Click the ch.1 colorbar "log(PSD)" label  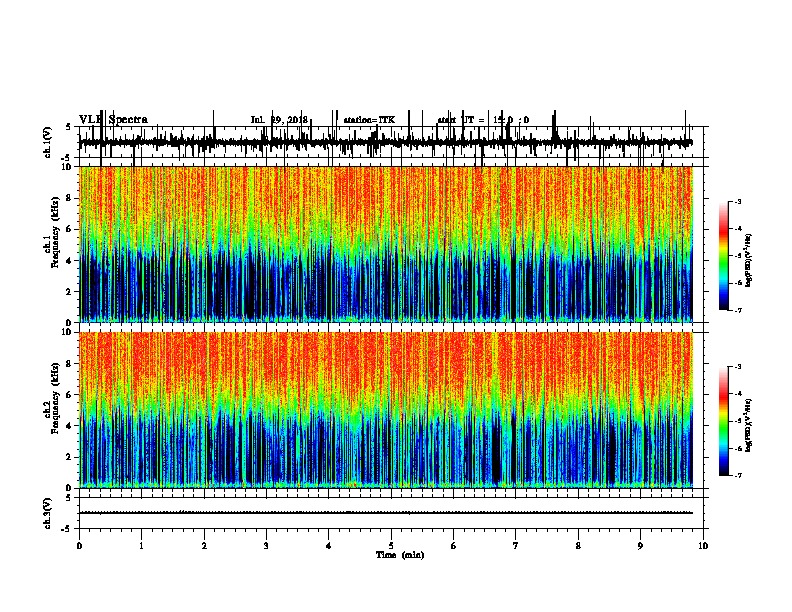click(749, 261)
